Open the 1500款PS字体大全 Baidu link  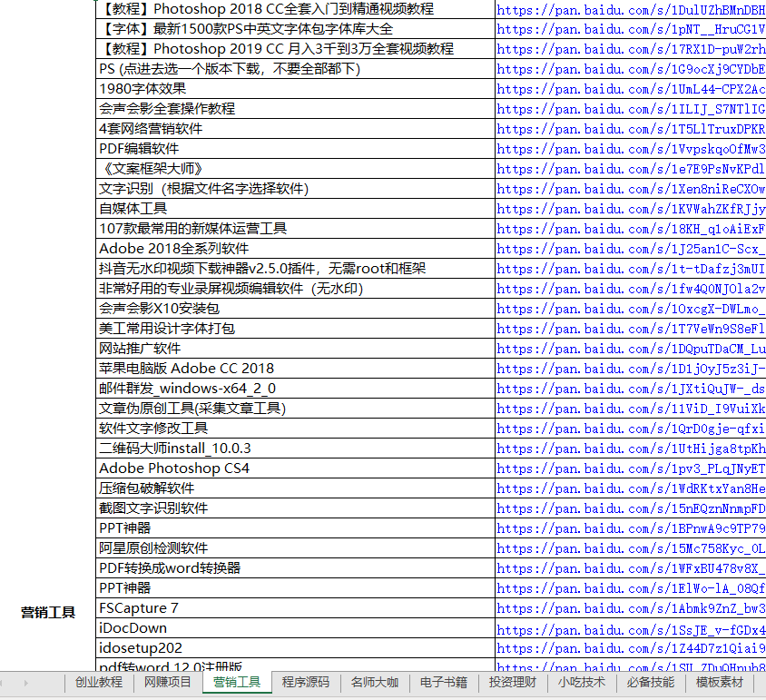(x=628, y=29)
